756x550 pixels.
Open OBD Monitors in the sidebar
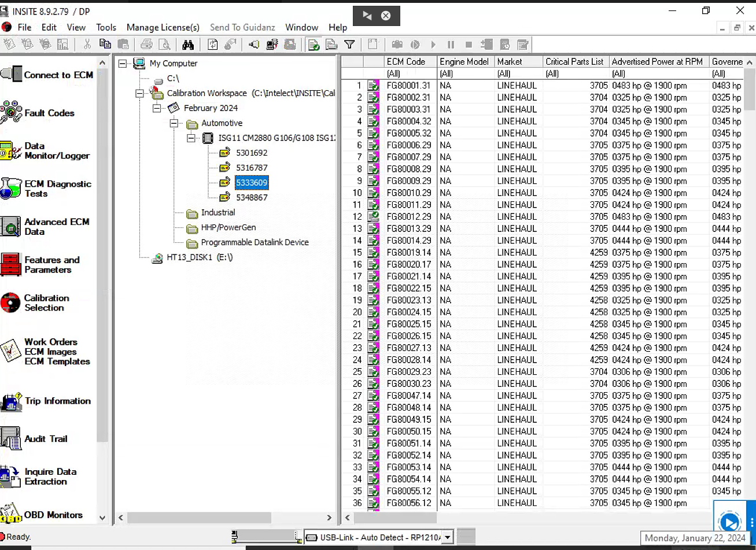tap(42, 515)
